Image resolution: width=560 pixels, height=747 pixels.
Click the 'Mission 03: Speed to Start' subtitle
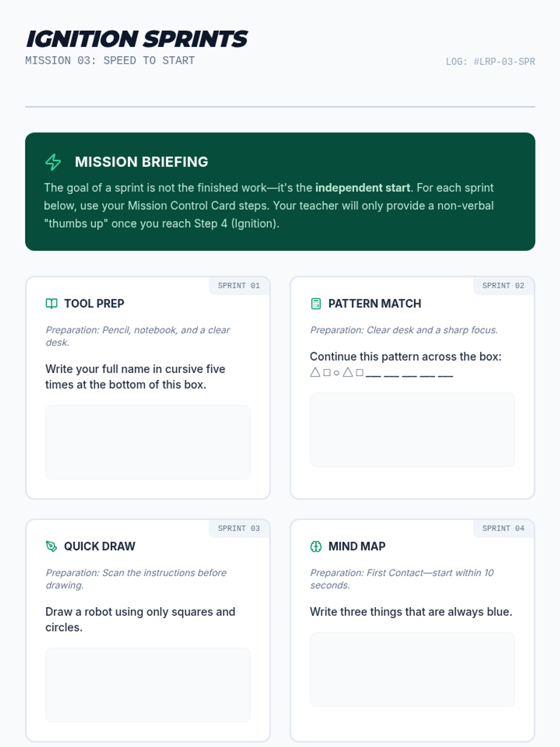[x=110, y=61]
